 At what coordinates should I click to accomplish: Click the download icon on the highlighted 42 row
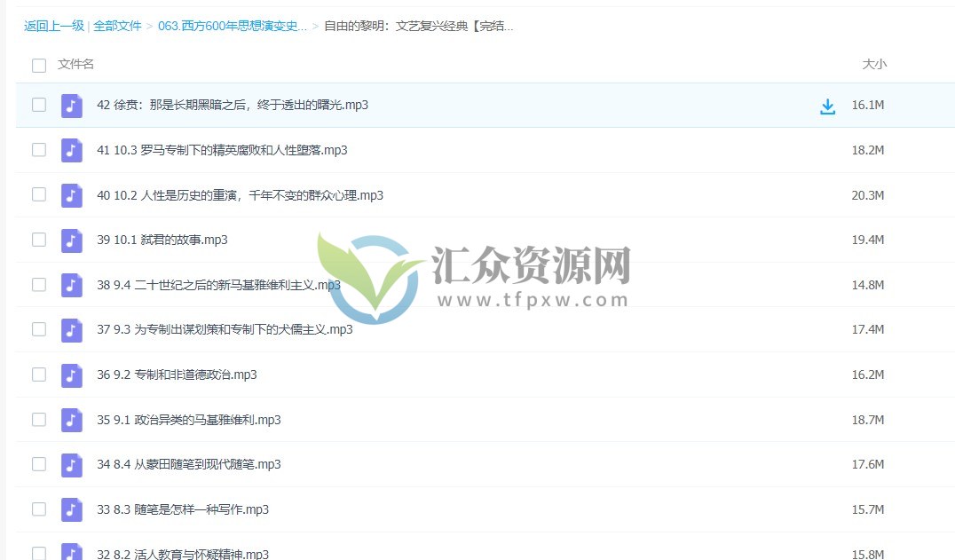click(x=828, y=105)
